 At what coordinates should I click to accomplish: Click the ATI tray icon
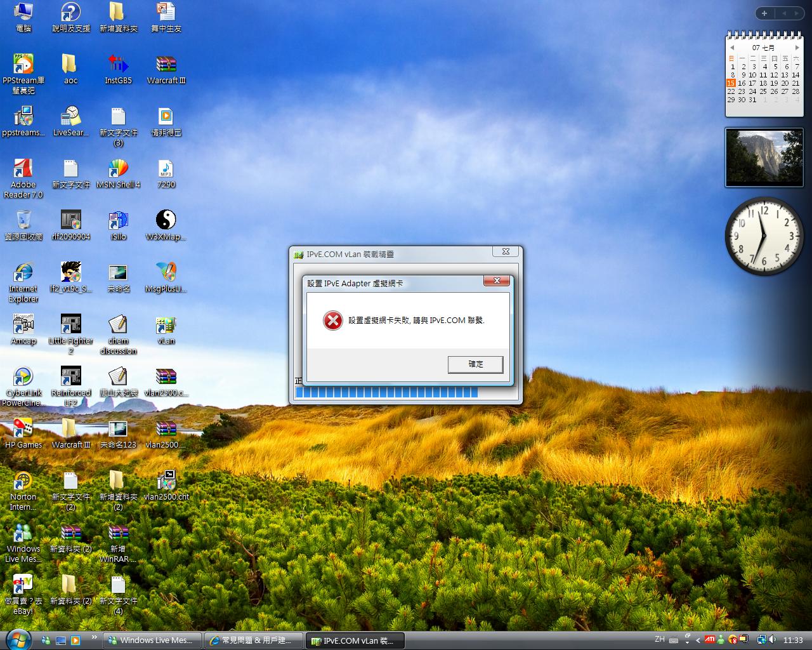point(710,640)
